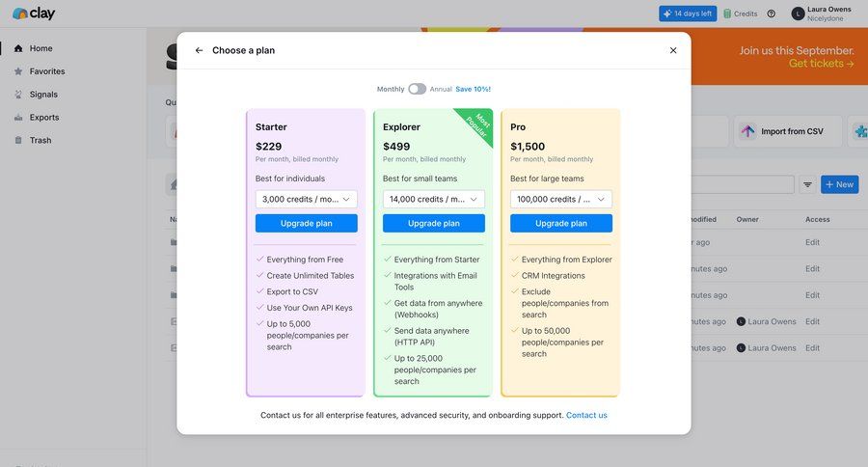Upgrade to the Pro plan
868x467 pixels.
pyautogui.click(x=560, y=223)
